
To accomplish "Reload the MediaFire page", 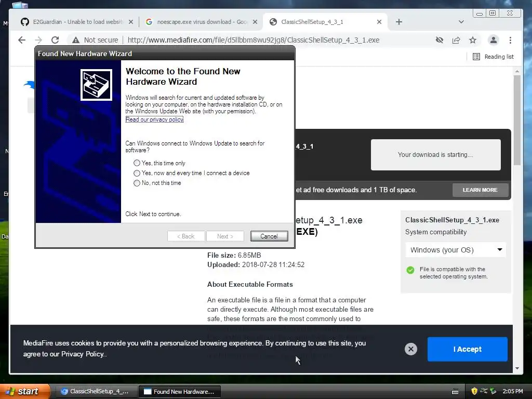I will point(55,40).
